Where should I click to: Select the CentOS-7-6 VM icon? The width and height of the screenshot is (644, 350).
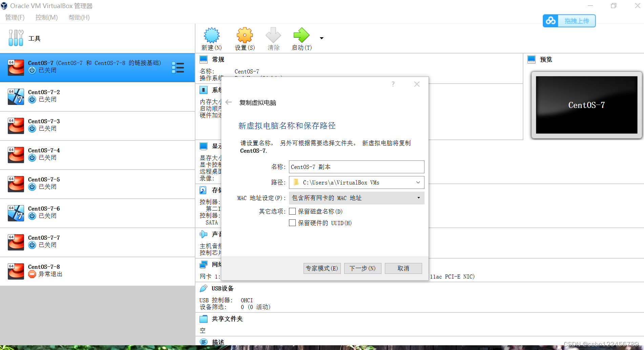[x=16, y=213]
